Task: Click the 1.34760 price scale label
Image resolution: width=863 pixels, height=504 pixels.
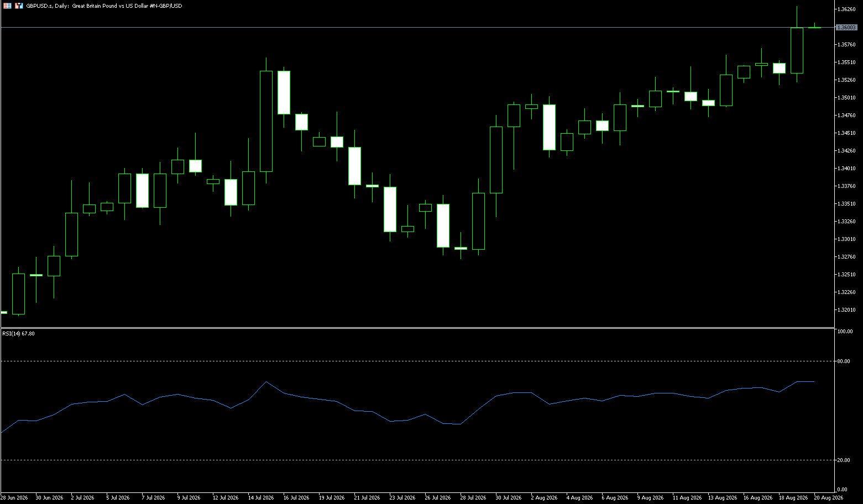Action: click(846, 116)
